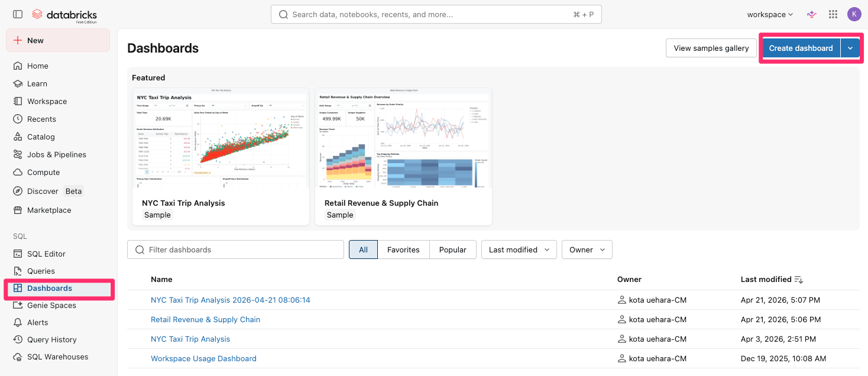868x376 pixels.
Task: Click the Create dashboard button
Action: click(801, 48)
